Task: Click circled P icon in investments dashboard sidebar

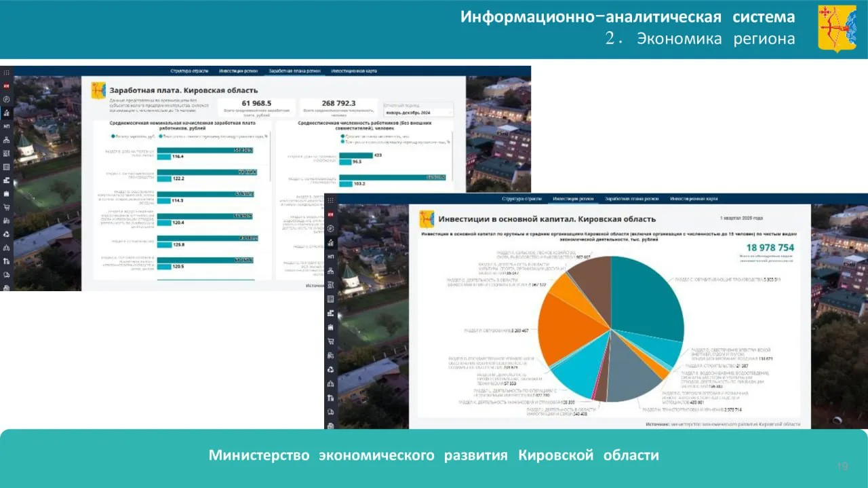Action: click(x=330, y=229)
